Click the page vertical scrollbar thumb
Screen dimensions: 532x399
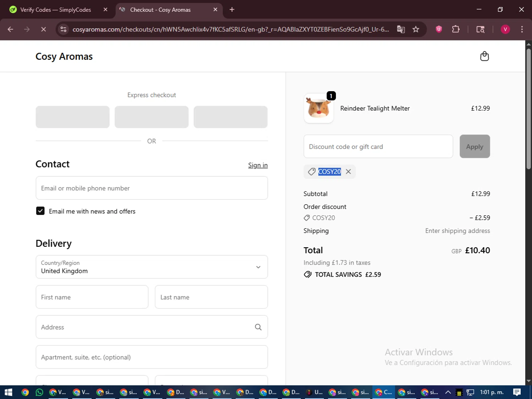point(528,109)
